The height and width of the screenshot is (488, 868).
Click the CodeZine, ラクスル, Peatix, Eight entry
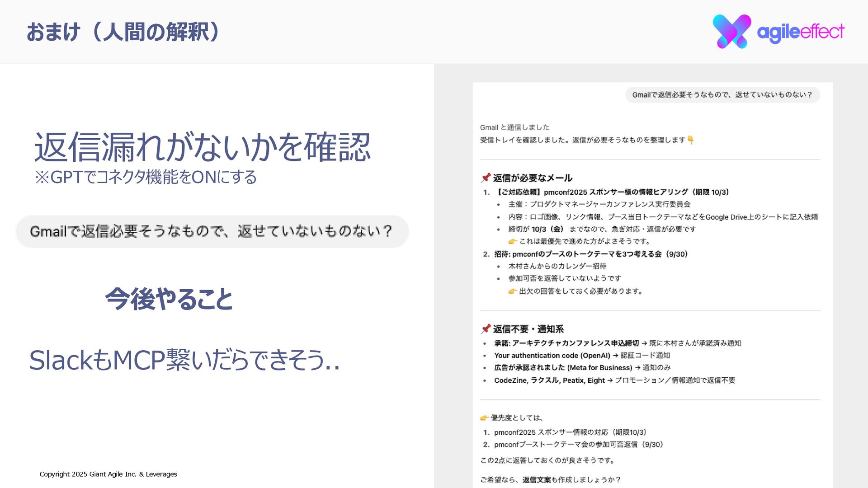pyautogui.click(x=549, y=380)
